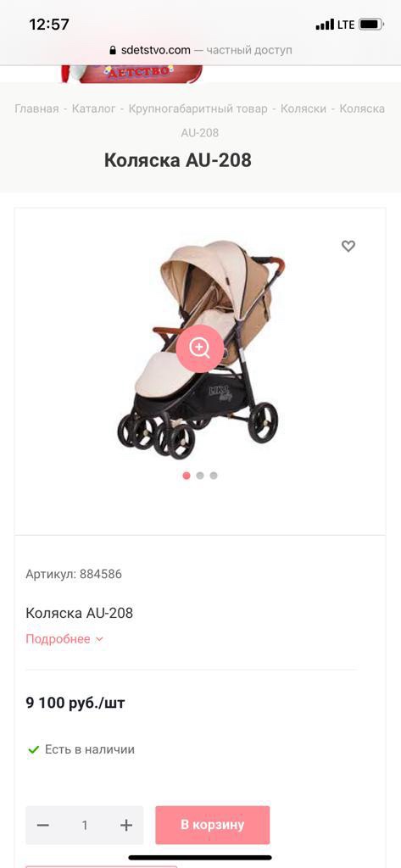The image size is (401, 868).
Task: Click the quantity input field showing 1
Action: (x=85, y=825)
